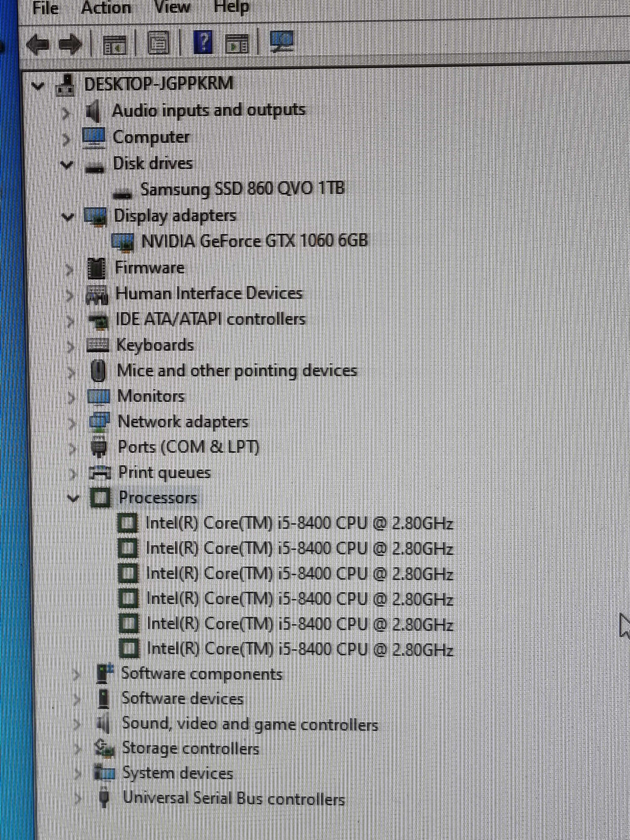The height and width of the screenshot is (840, 630).
Task: Click the Storage controllers icon
Action: point(104,749)
